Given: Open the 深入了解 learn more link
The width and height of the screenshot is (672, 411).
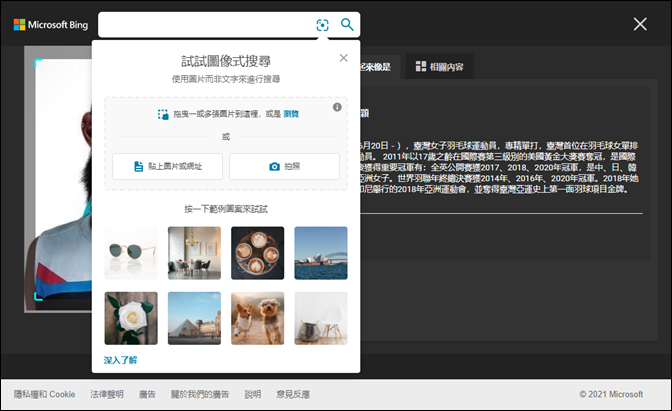Looking at the screenshot, I should (x=120, y=360).
